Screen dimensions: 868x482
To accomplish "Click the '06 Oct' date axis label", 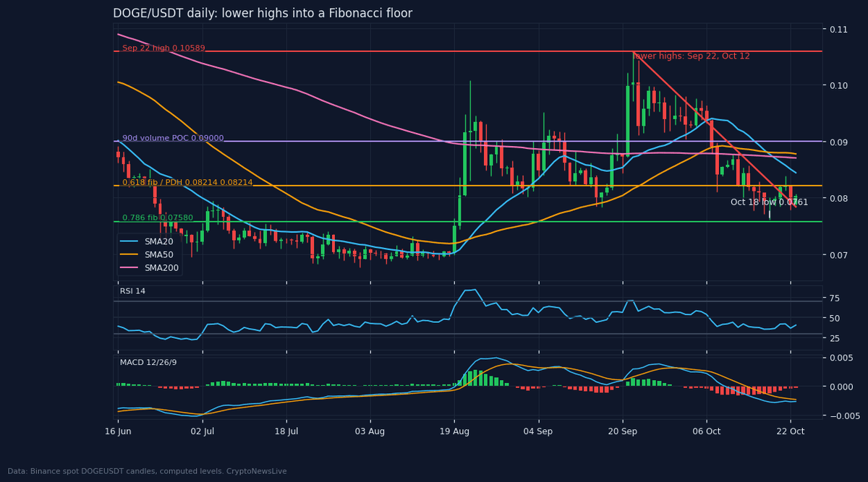I will 707,431.
